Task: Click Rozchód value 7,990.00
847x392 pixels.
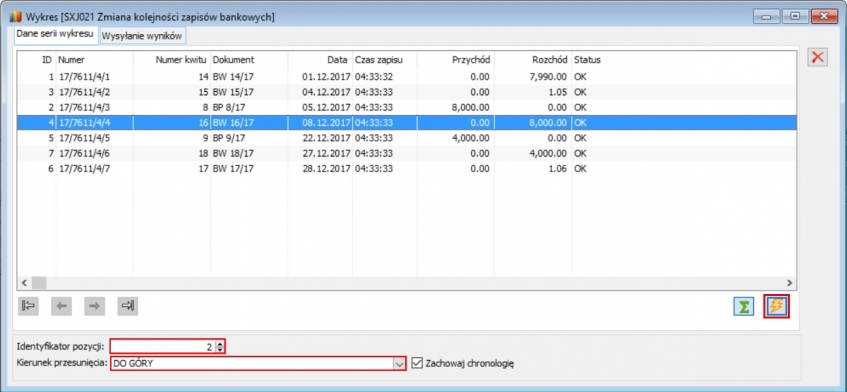Action: (x=549, y=76)
